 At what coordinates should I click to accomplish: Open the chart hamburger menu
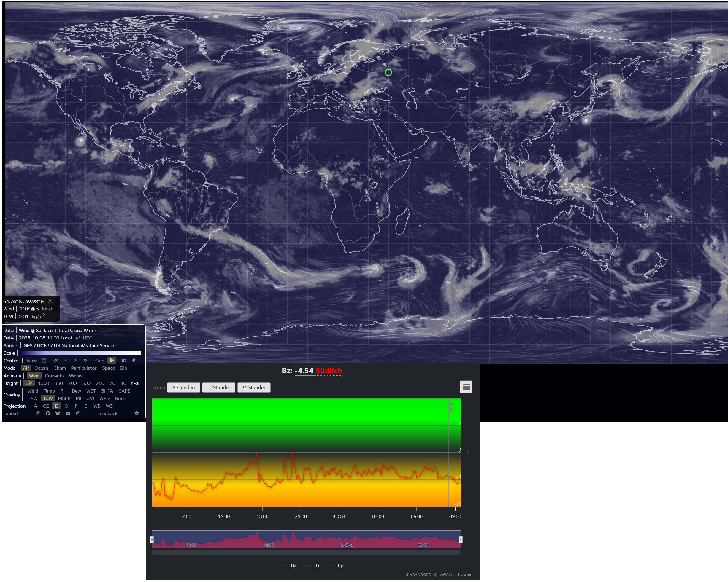(466, 387)
